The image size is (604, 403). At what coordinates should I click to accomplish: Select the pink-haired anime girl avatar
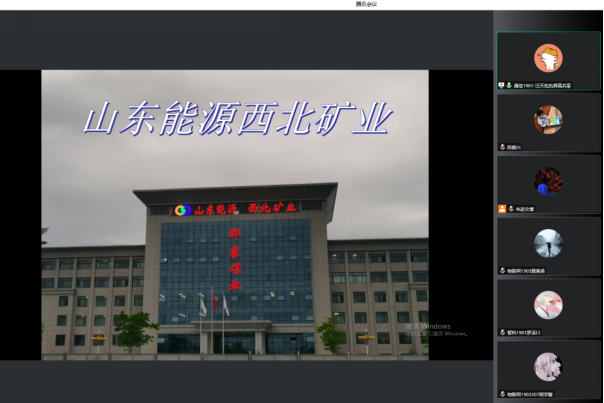(x=548, y=366)
